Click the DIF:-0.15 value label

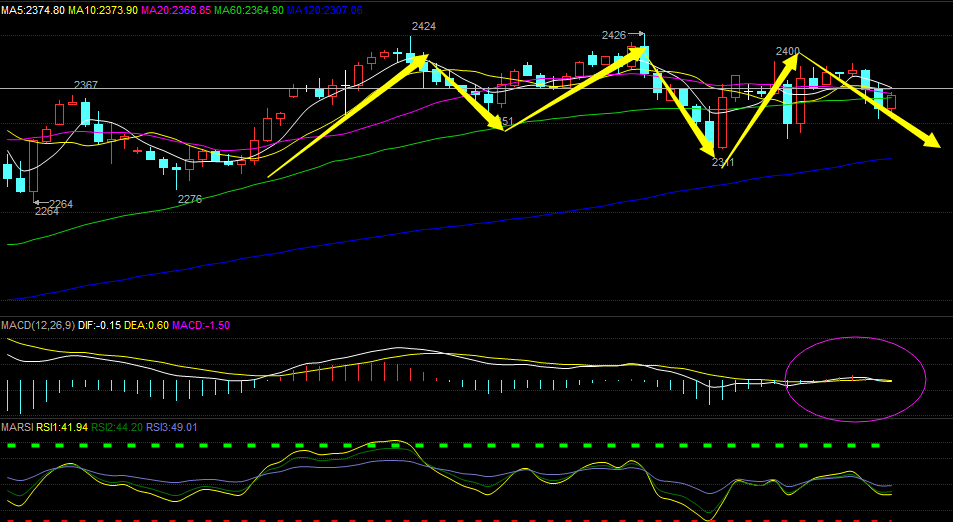point(103,326)
